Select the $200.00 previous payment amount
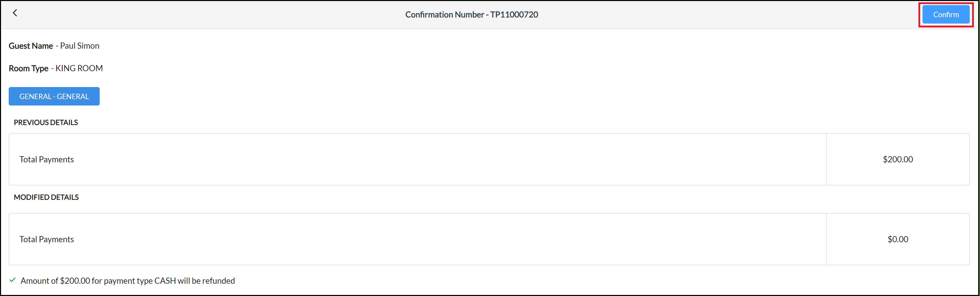980x296 pixels. pyautogui.click(x=898, y=159)
